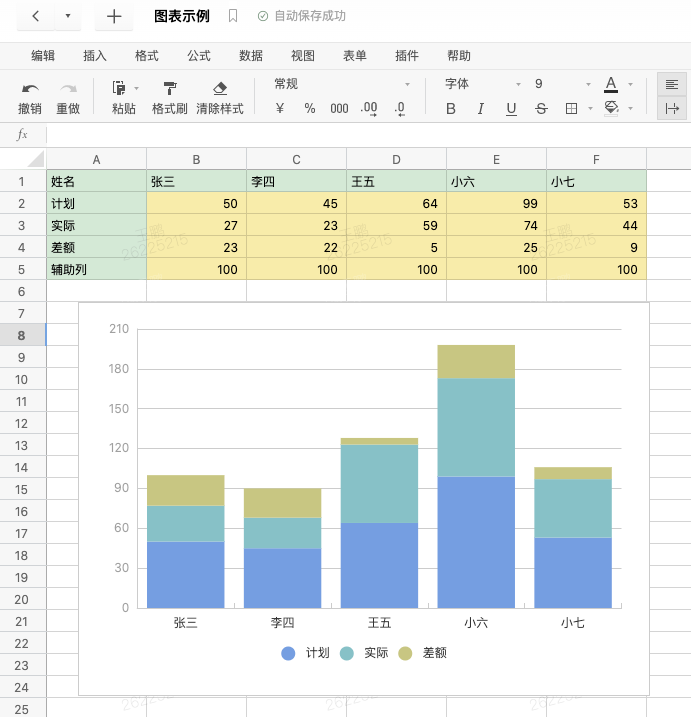Open the 插入 menu
691x717 pixels.
coord(95,56)
